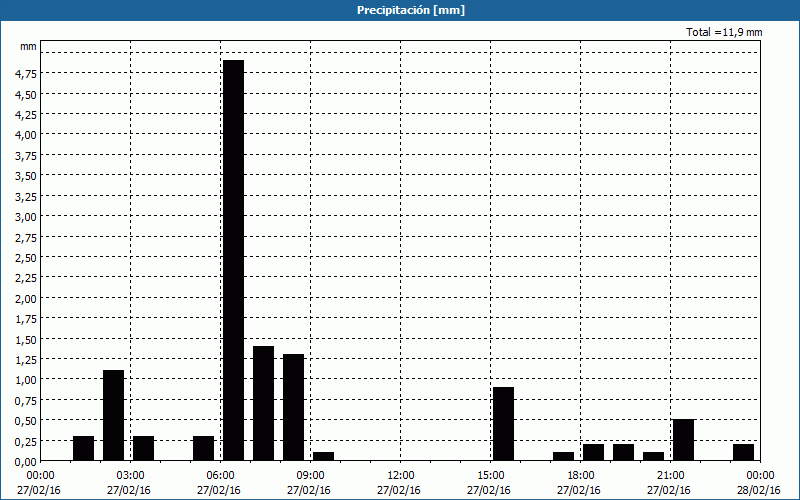Click the Precipitación [mm] title bar

tap(400, 10)
